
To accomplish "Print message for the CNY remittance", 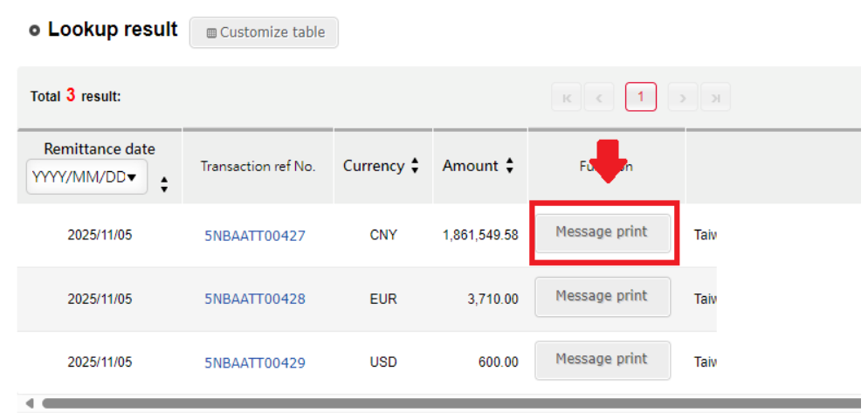I will pyautogui.click(x=603, y=233).
